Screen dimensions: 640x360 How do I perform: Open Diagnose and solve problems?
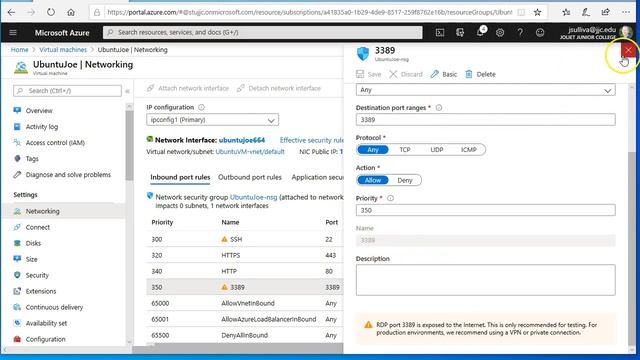pyautogui.click(x=68, y=175)
